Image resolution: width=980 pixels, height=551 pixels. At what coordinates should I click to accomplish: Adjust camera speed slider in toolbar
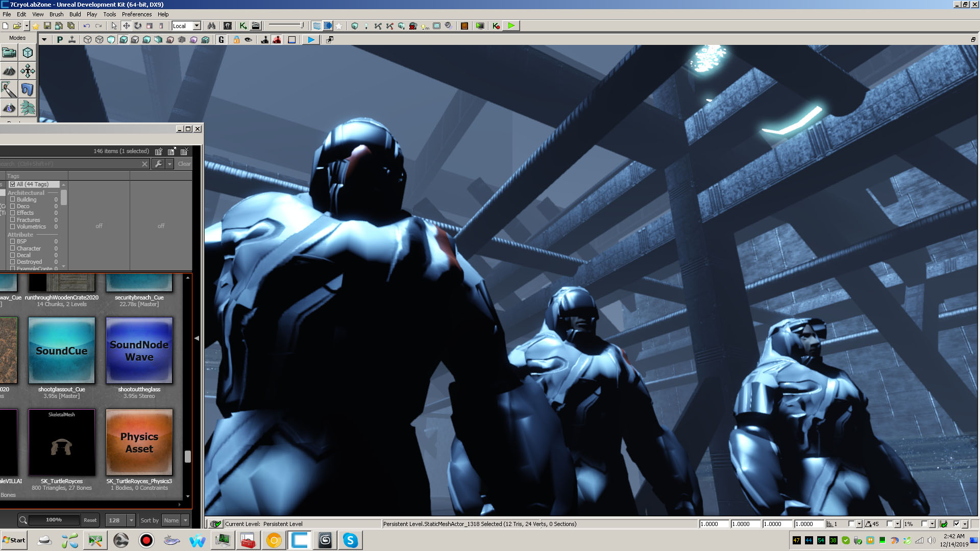(x=286, y=26)
